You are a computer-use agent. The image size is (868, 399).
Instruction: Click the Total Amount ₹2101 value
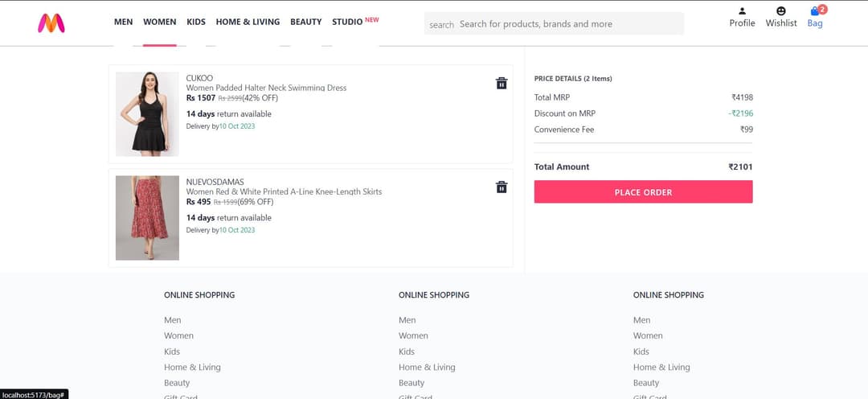click(741, 167)
